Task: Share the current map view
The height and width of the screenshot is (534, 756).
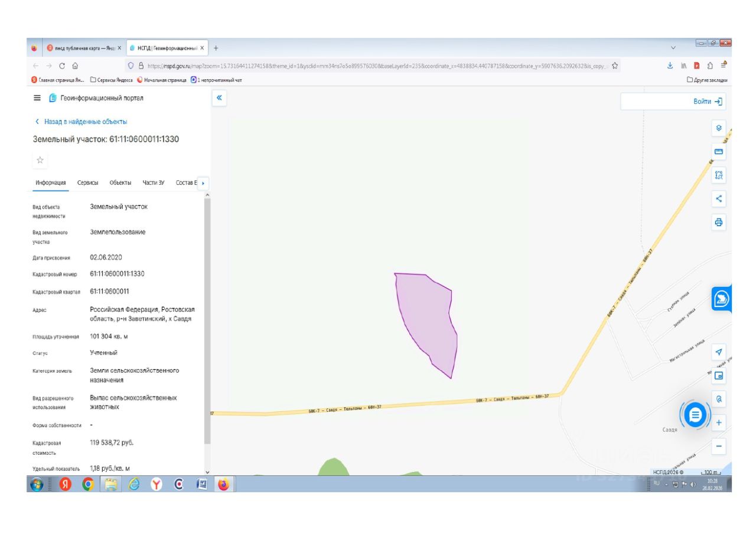Action: [719, 199]
